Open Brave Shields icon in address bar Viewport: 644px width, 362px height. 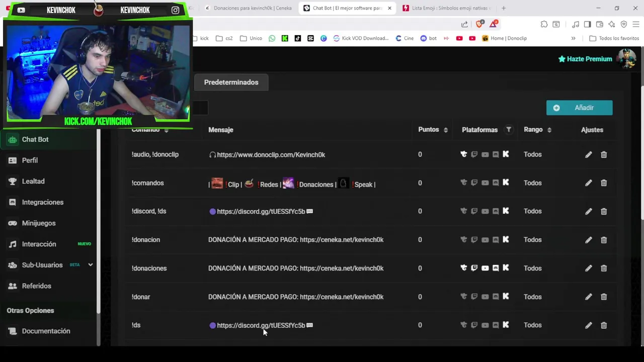(479, 24)
